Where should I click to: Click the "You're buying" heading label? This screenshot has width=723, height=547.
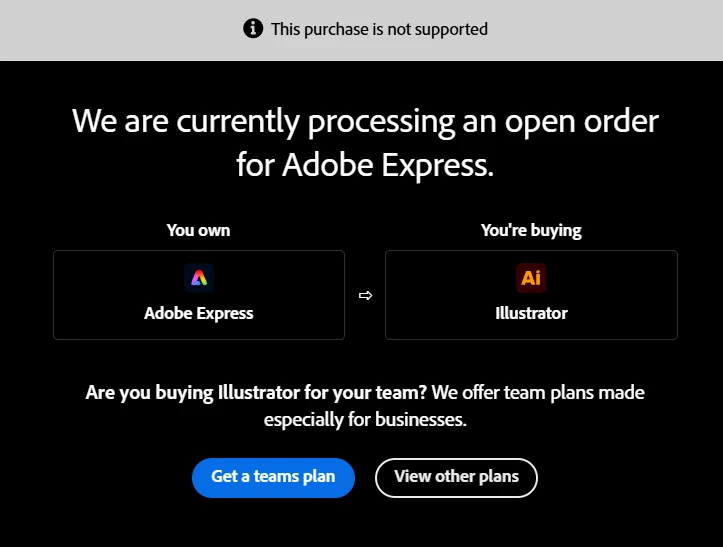(531, 230)
